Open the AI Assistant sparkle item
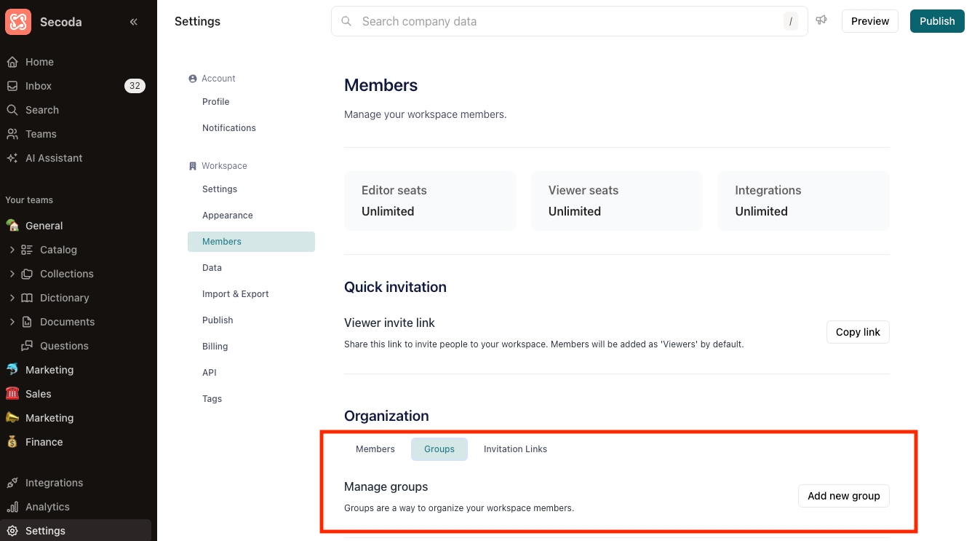This screenshot has width=980, height=541. click(x=54, y=158)
